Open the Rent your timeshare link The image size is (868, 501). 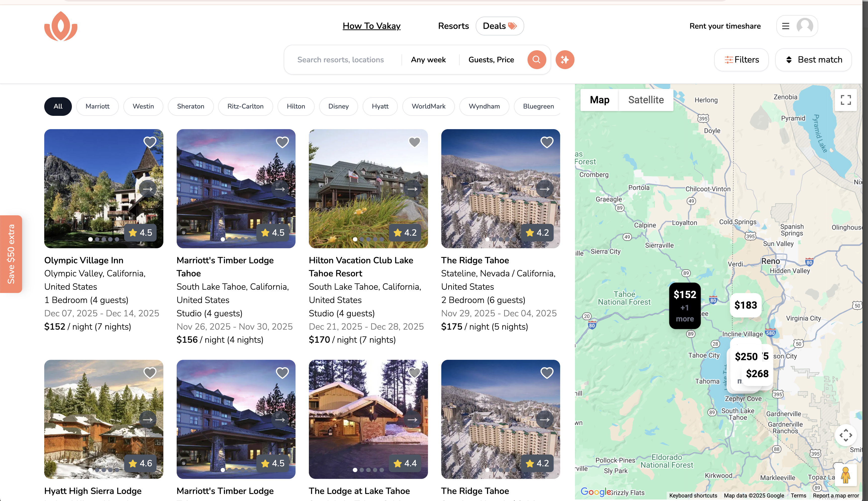tap(725, 26)
